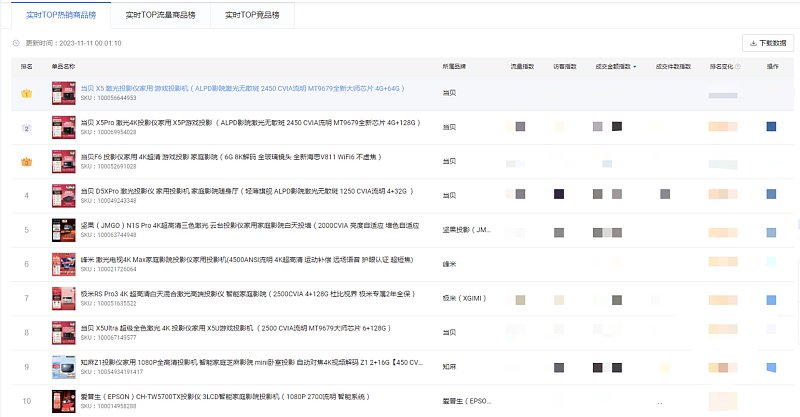Select the 实时TOP热销商品榜 tab
The height and width of the screenshot is (417, 800).
[x=57, y=16]
